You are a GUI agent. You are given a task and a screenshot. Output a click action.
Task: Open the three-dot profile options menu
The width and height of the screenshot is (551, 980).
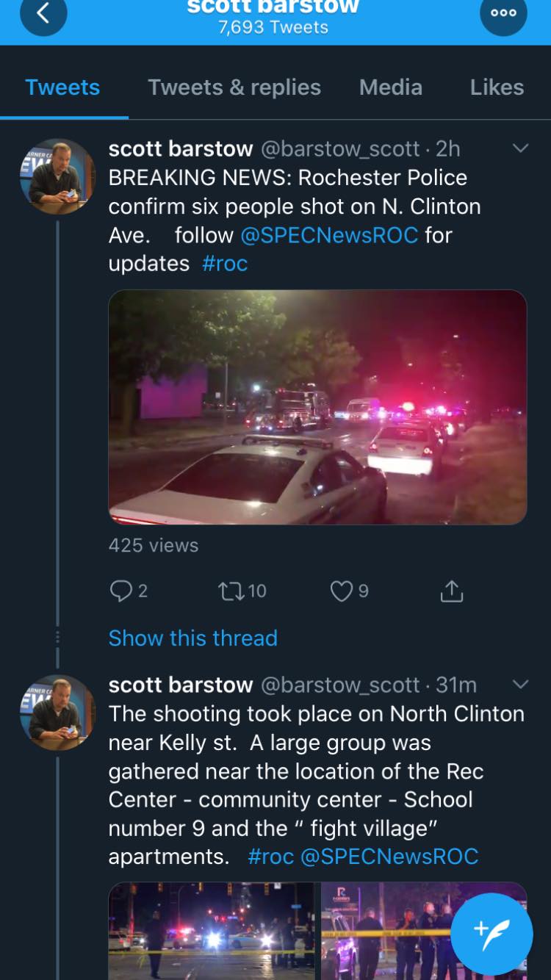503,13
